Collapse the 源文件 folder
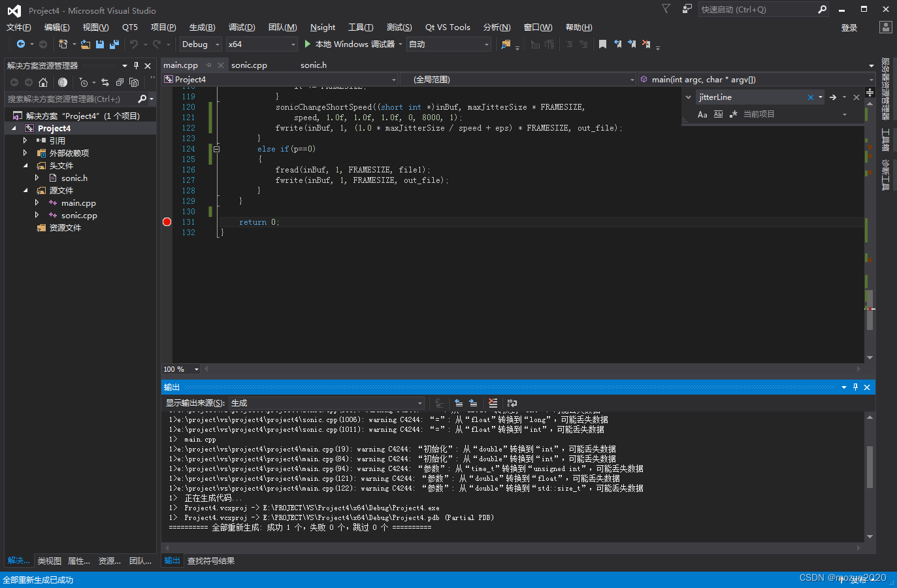The width and height of the screenshot is (897, 588). click(x=25, y=191)
